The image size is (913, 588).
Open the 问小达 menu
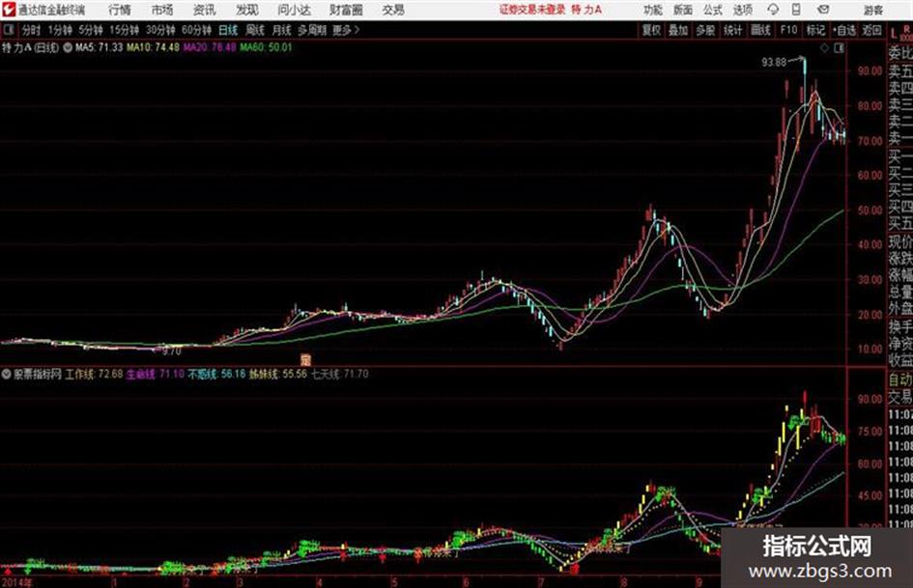[294, 10]
